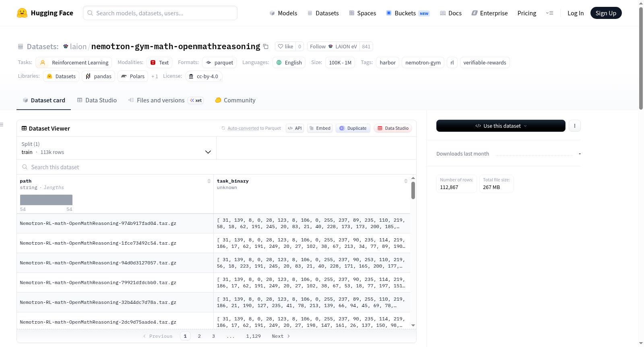Switch to the Data Studio tab
This screenshot has width=644, height=347.
point(97,100)
